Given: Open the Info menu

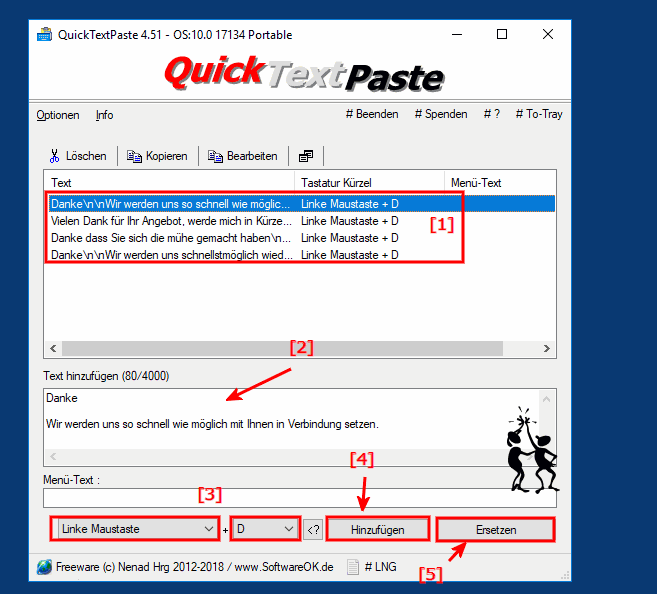Looking at the screenshot, I should pos(104,115).
